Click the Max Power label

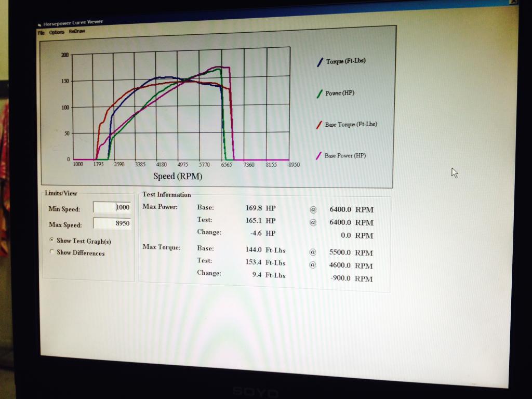tap(160, 207)
